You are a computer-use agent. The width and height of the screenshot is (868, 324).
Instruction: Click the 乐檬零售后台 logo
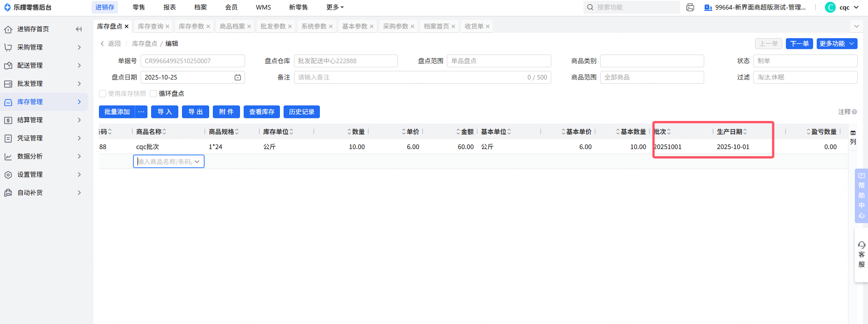(27, 7)
